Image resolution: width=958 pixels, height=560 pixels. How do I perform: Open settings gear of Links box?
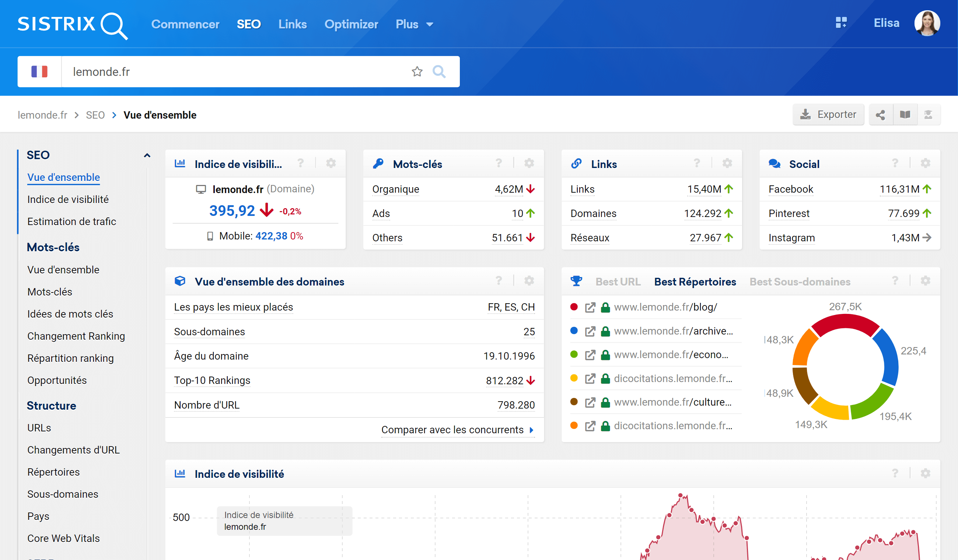[x=727, y=164]
